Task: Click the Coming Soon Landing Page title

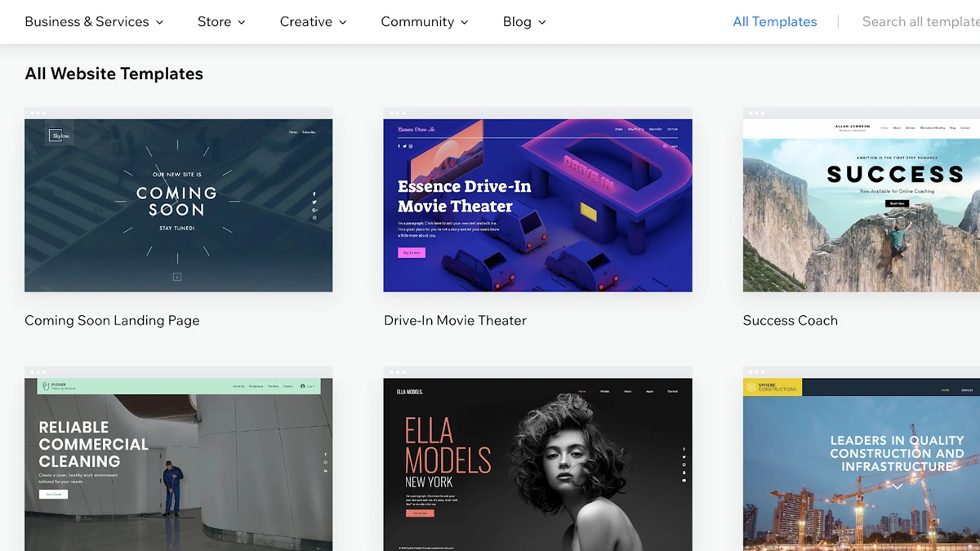Action: [112, 321]
